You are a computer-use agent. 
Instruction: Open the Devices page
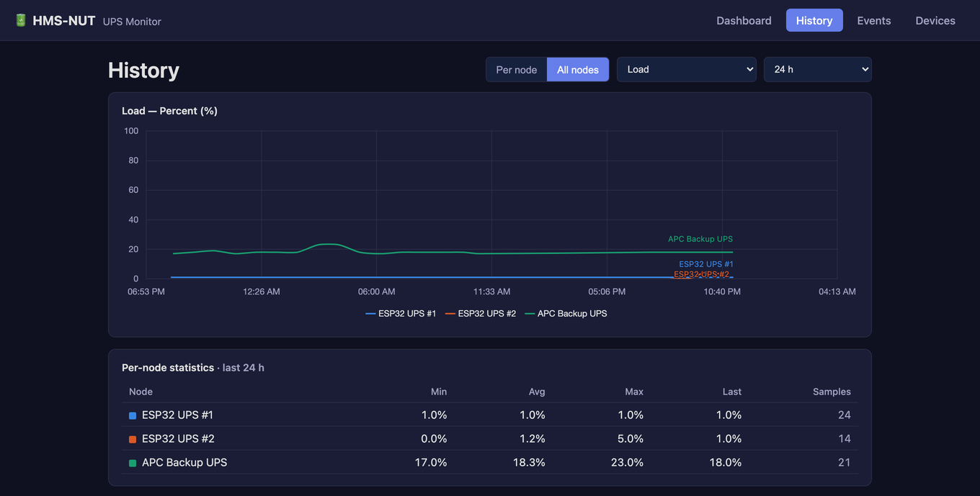(x=935, y=20)
